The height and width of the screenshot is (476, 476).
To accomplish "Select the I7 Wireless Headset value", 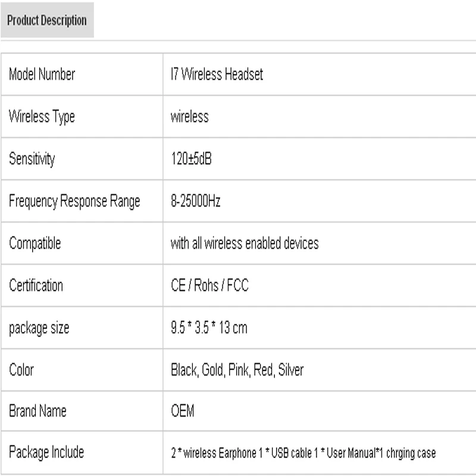I will click(217, 74).
